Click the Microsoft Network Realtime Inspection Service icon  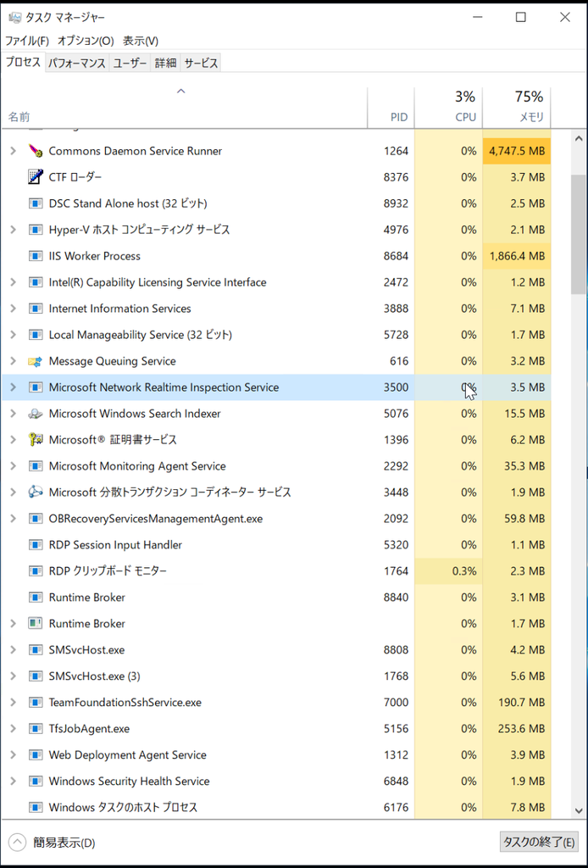tap(36, 387)
